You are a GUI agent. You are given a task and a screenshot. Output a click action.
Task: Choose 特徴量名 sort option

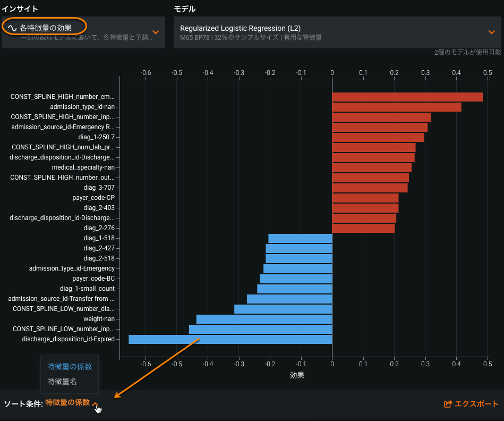62,381
